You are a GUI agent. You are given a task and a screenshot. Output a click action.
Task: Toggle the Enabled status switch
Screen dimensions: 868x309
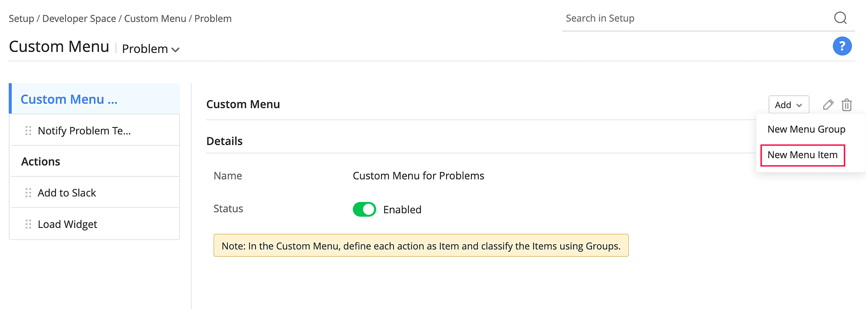[364, 209]
